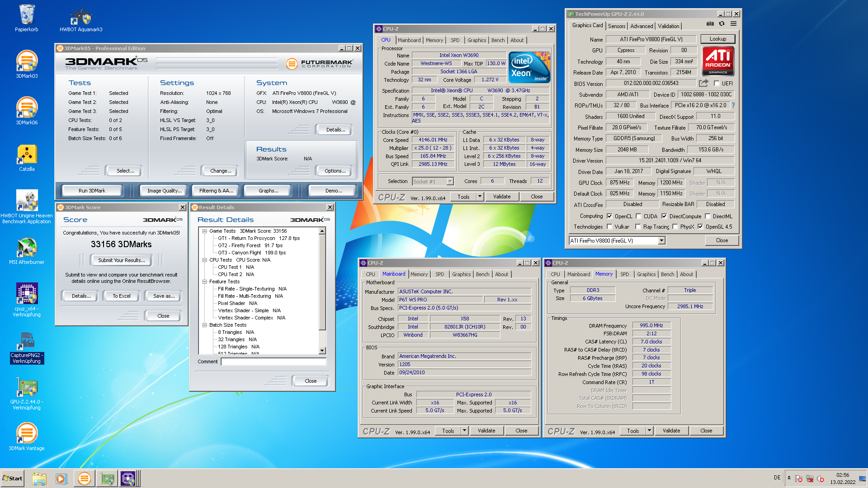868x488 pixels.
Task: Open Bench tab in top CPU-Z window
Action: point(498,40)
